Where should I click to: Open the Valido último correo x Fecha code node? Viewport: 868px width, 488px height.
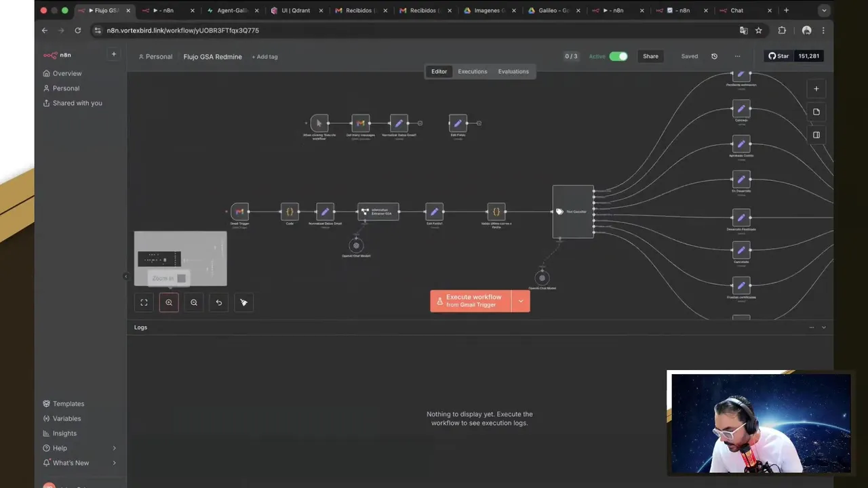point(496,211)
